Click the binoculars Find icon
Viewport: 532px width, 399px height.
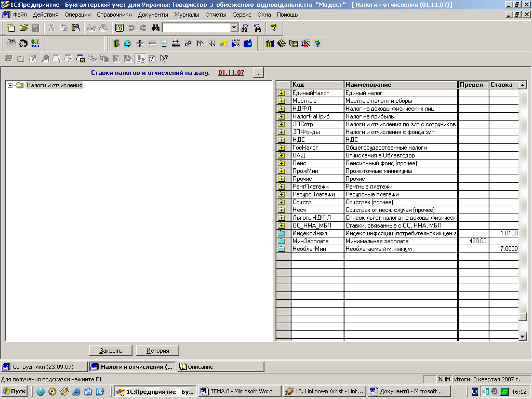coord(155,28)
